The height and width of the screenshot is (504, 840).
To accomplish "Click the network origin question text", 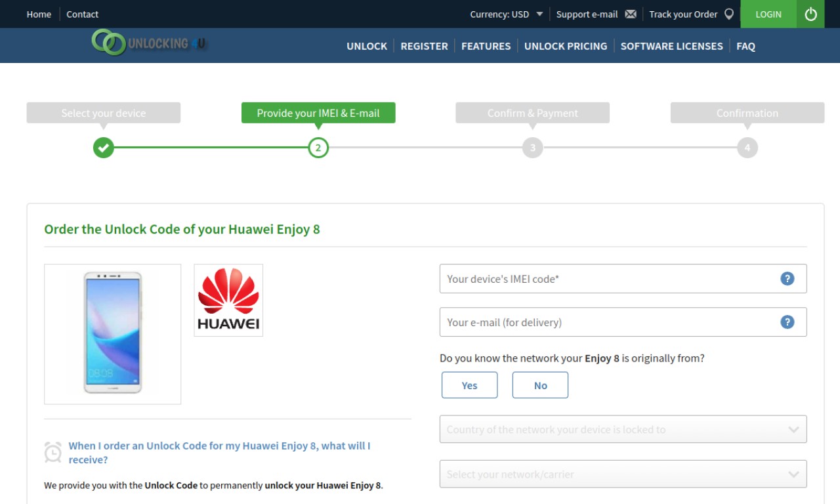I will pos(572,358).
